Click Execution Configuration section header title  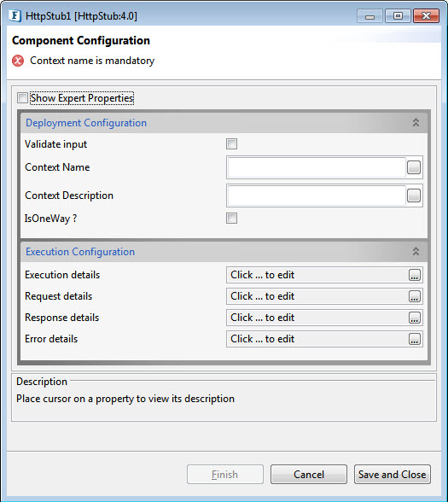click(x=80, y=252)
